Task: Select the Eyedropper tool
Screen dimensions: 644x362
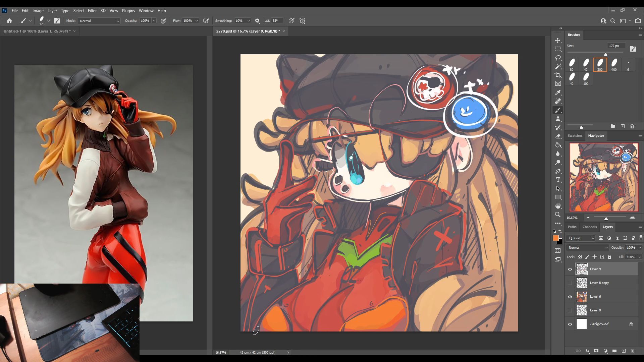Action: (558, 93)
